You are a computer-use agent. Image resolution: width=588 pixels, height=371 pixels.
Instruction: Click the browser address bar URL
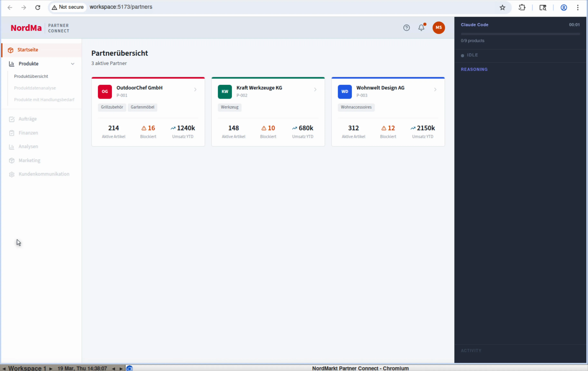(x=121, y=7)
